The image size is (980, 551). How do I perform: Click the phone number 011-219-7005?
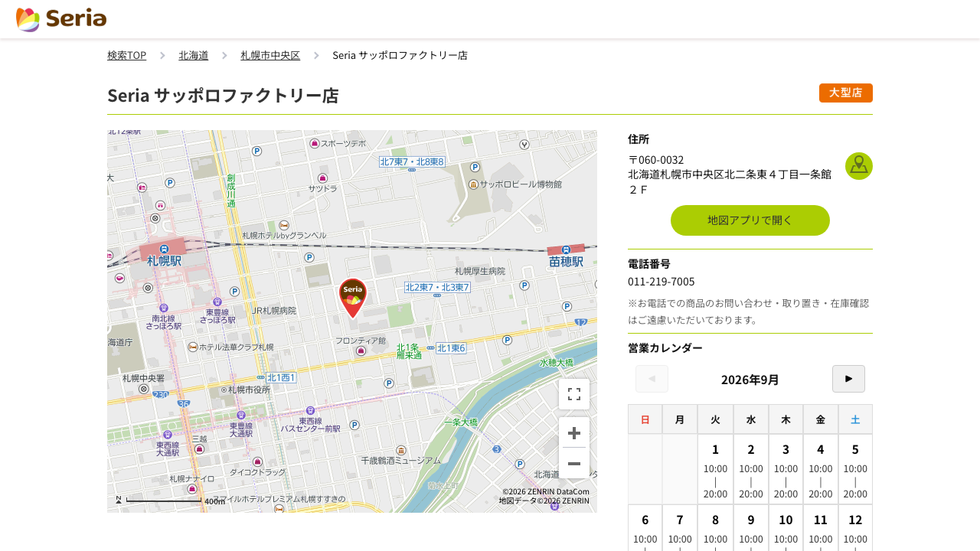[661, 282]
